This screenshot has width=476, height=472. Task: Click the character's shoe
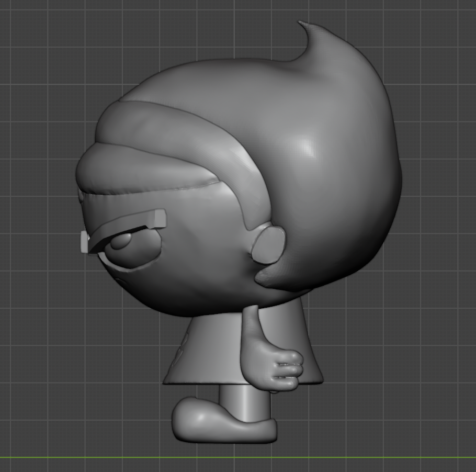click(x=224, y=420)
